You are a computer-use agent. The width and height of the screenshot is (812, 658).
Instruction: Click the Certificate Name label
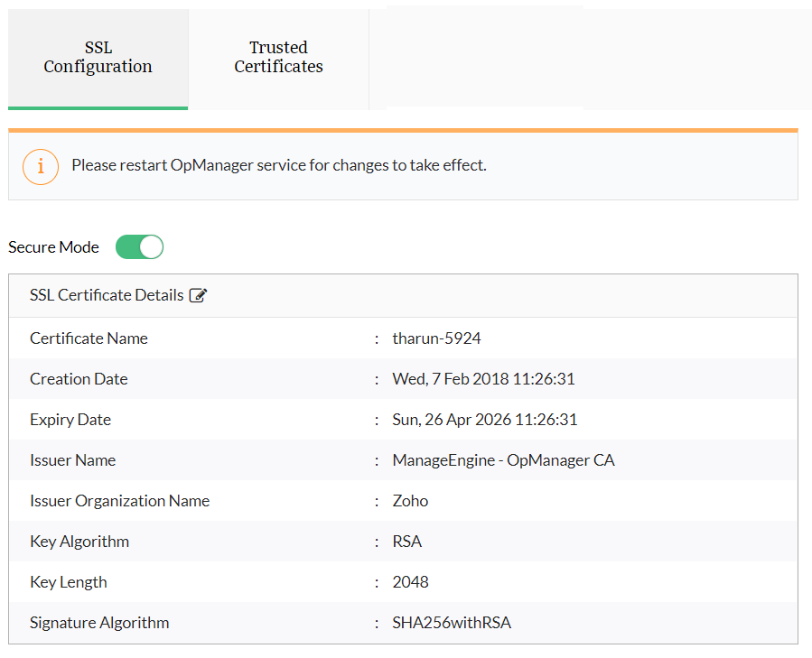(x=89, y=338)
